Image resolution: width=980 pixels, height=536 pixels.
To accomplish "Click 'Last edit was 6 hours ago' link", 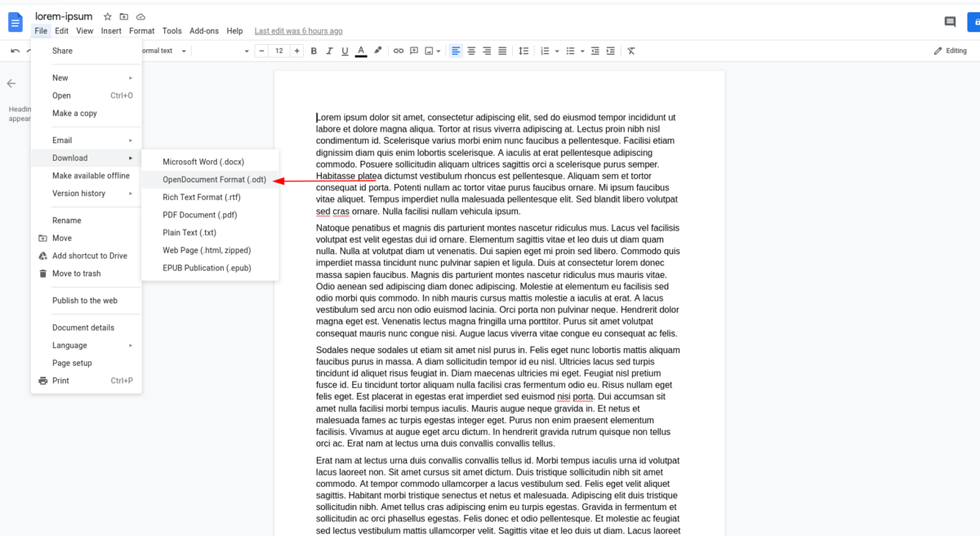I will [x=298, y=31].
